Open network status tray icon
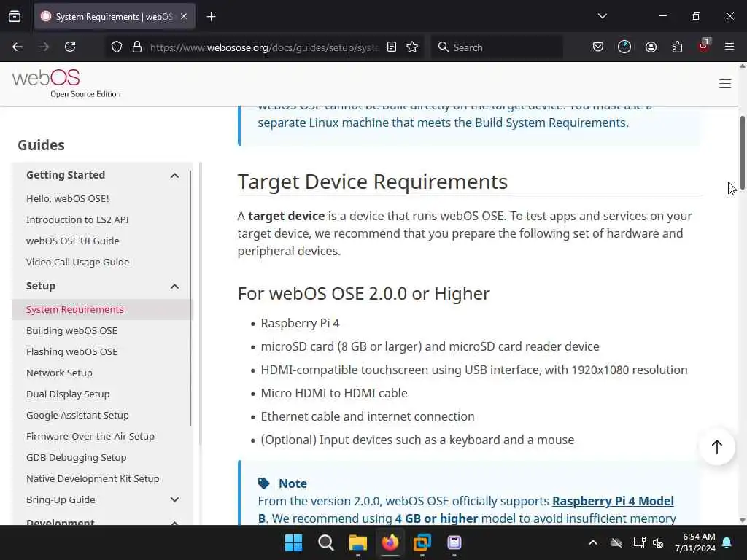 click(639, 542)
